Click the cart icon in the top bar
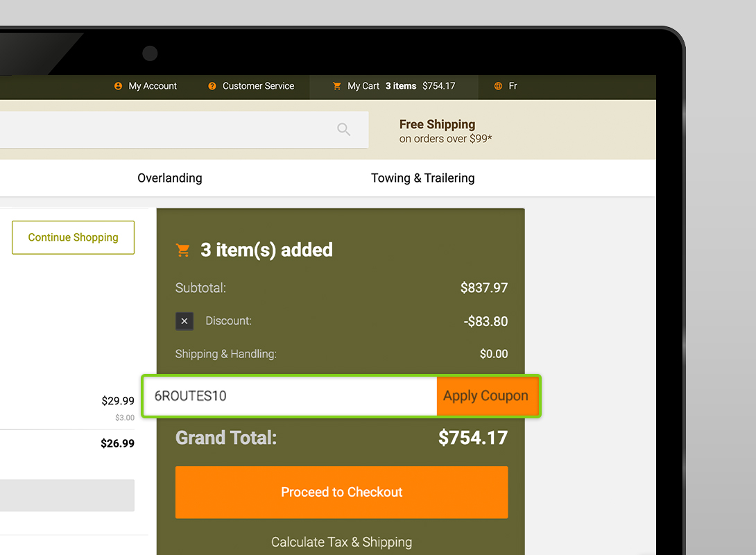 [x=337, y=86]
